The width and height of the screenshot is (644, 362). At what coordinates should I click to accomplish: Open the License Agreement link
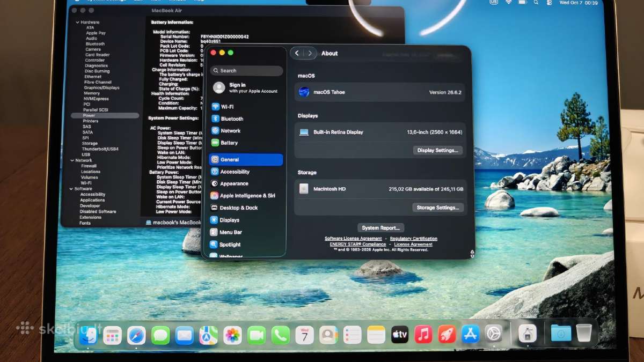coord(413,245)
